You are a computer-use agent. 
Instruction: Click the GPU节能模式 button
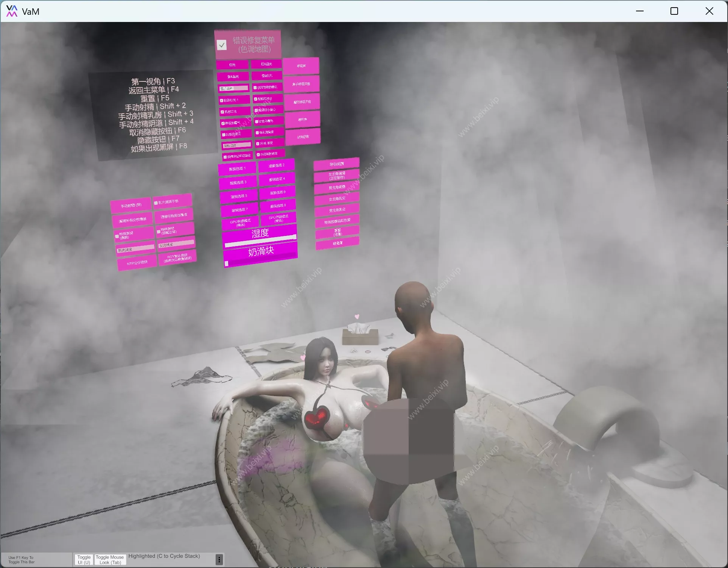point(278,218)
